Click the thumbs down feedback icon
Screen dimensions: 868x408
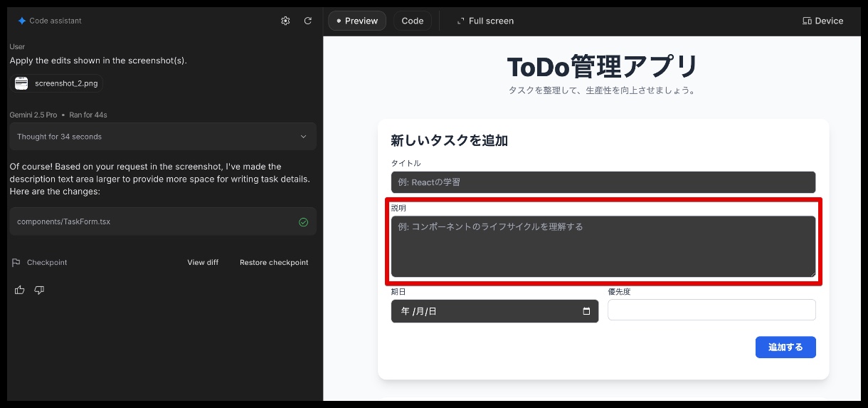(x=39, y=290)
